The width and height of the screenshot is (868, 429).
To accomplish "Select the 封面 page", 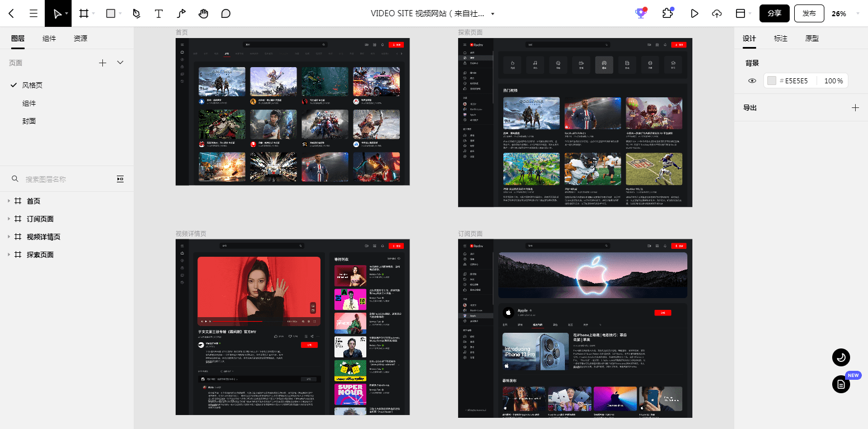I will [29, 121].
